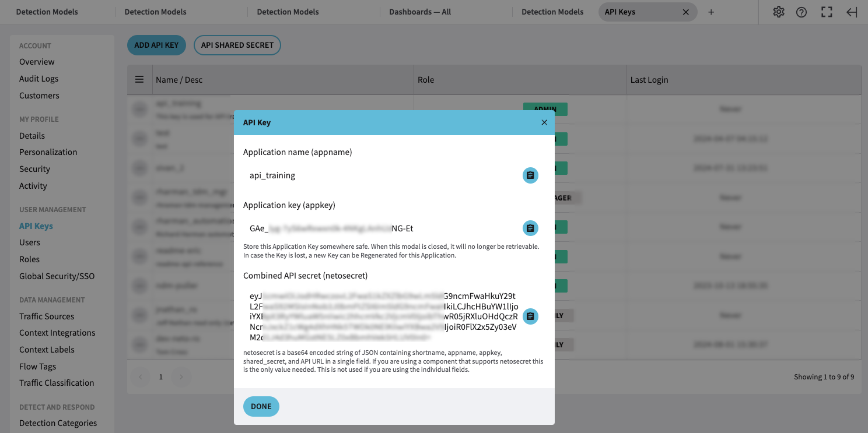Switch to the Dashboards — All tab

[x=419, y=12]
